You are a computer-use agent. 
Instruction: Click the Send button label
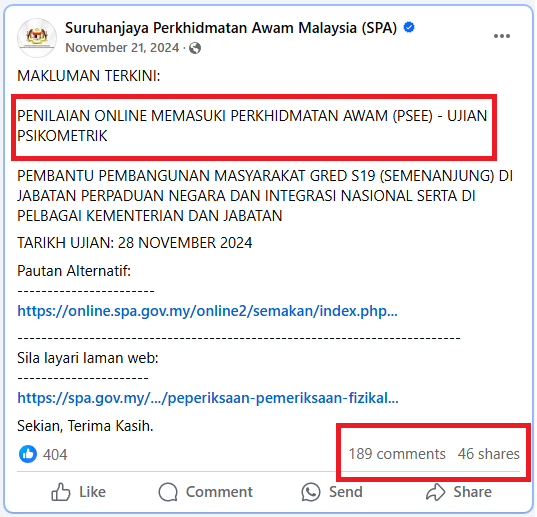(x=346, y=492)
